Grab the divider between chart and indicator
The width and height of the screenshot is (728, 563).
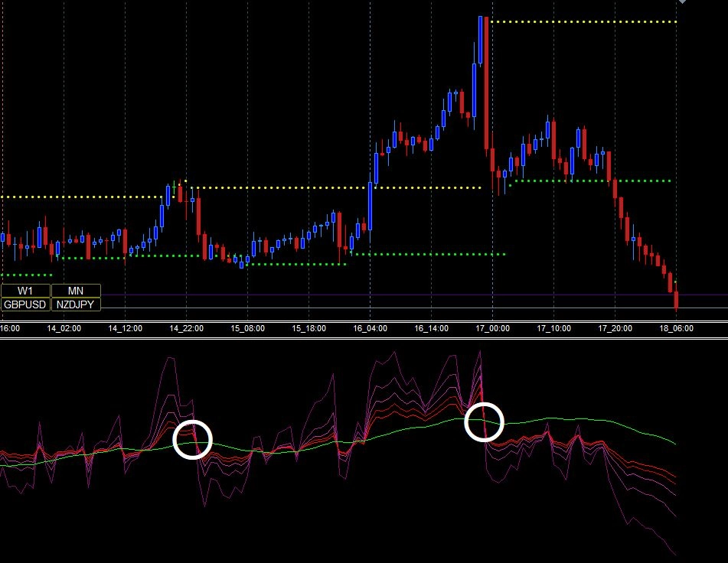coord(364,337)
